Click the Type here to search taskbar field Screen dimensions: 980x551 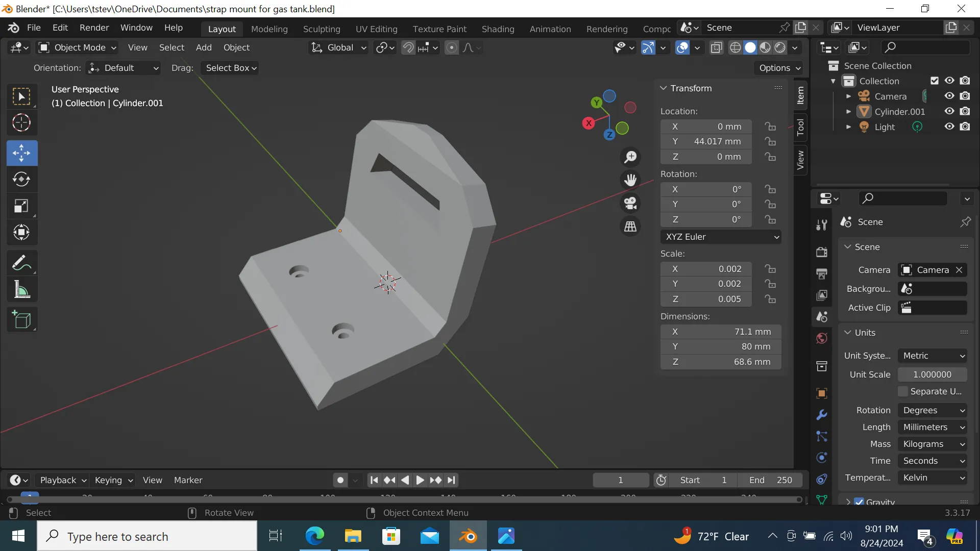[x=148, y=536]
